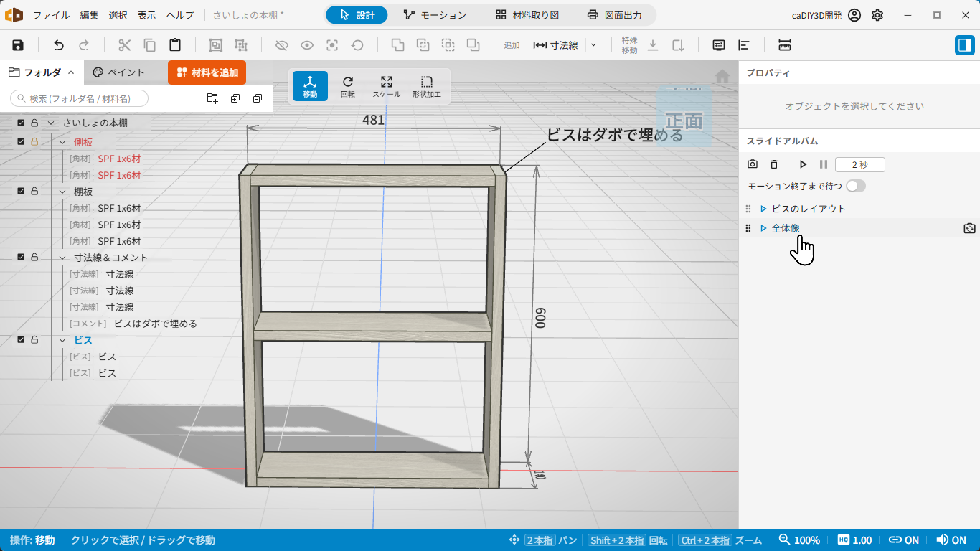Click the drop-to-floor down arrow icon
The height and width of the screenshot is (551, 980).
pos(653,45)
